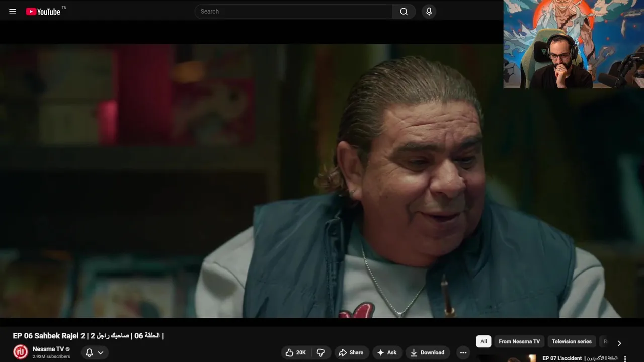Dislike the video
Screen dimensions: 644x362
click(321, 352)
